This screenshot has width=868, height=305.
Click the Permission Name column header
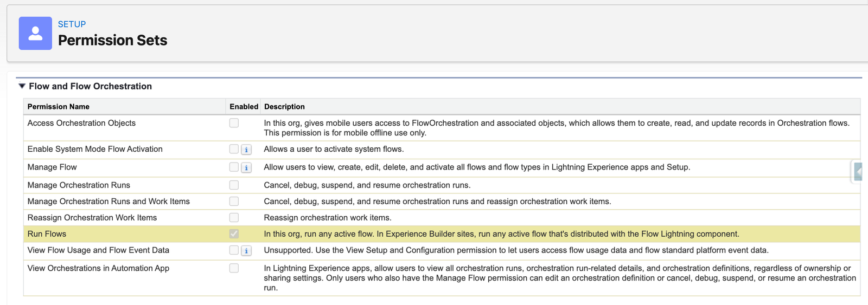click(x=59, y=107)
